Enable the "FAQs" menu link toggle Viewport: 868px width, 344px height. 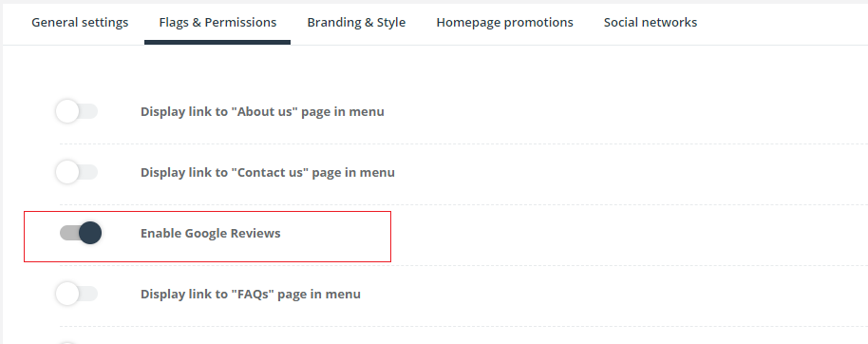[x=77, y=294]
